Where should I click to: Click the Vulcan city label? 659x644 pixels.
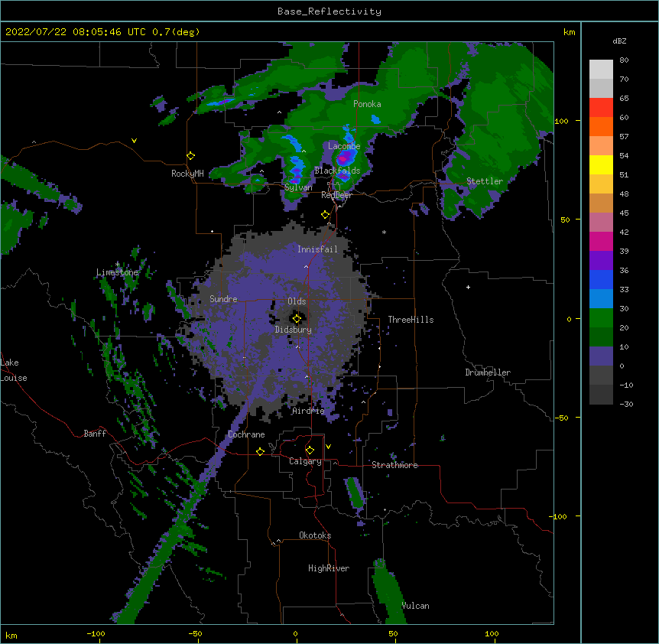pyautogui.click(x=415, y=606)
